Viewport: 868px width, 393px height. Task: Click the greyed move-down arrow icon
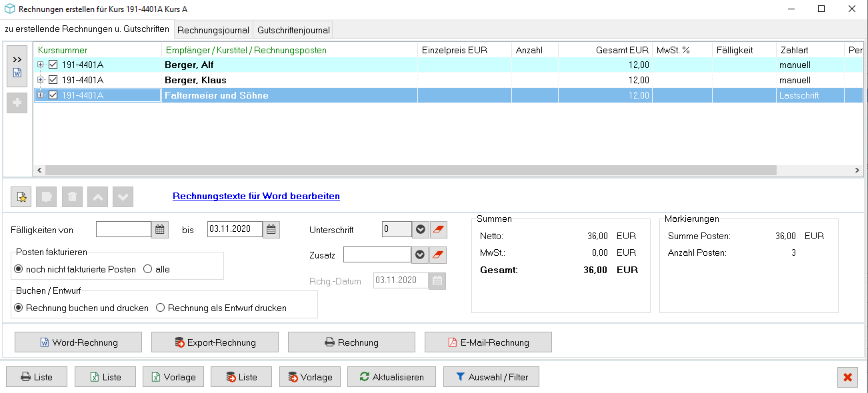(x=123, y=196)
